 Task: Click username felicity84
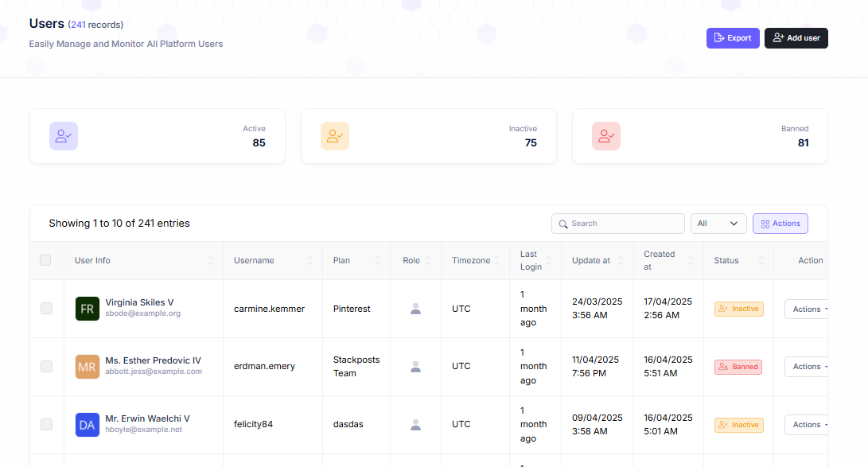point(254,424)
